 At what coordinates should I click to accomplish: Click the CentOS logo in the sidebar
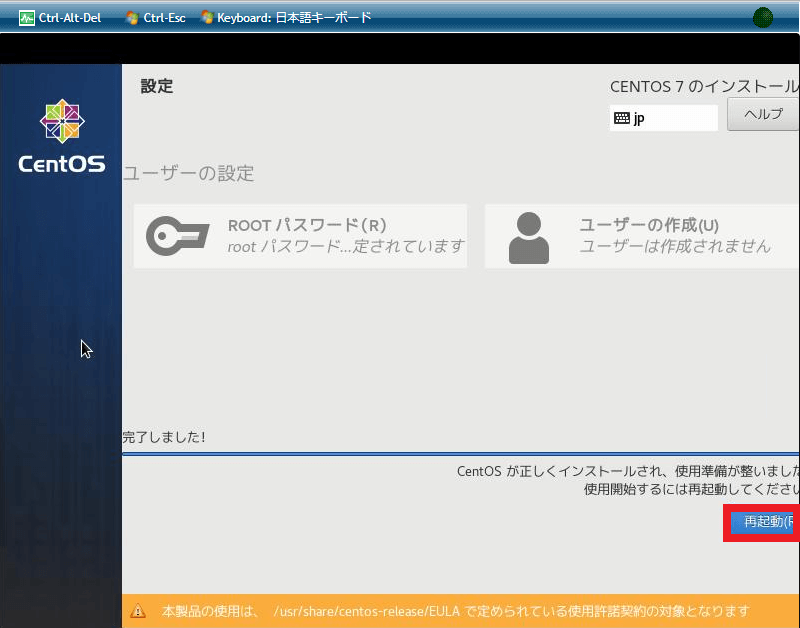tap(62, 136)
